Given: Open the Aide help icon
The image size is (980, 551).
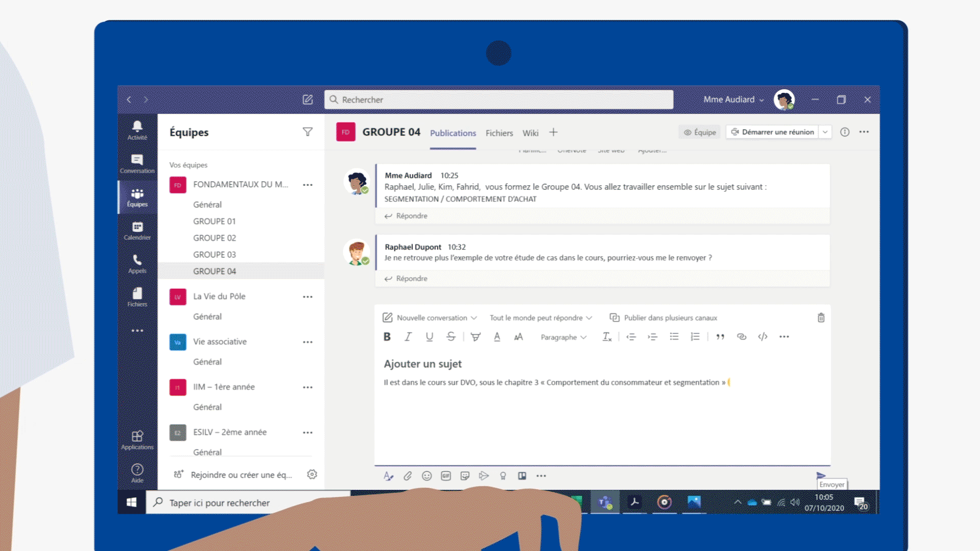Looking at the screenshot, I should click(x=137, y=473).
